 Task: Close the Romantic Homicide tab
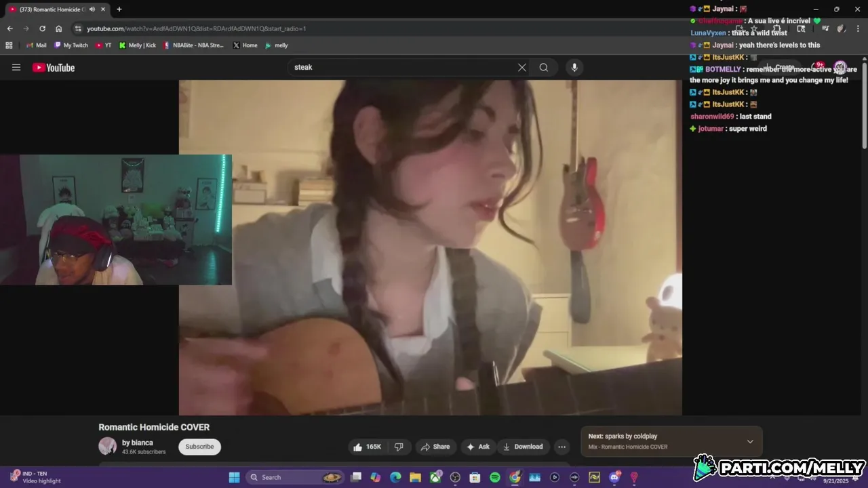point(103,9)
